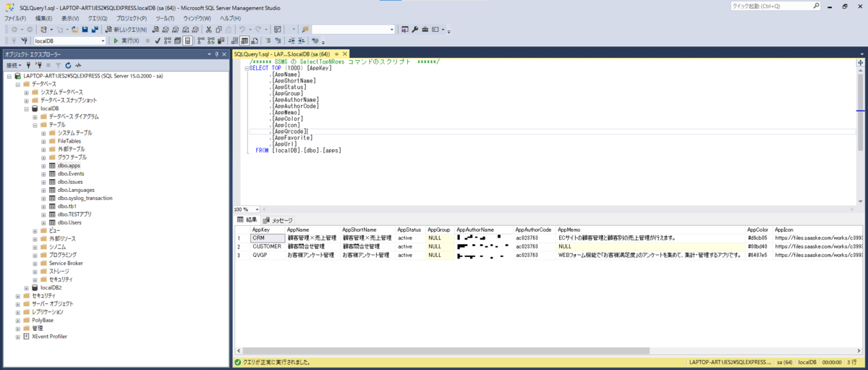This screenshot has width=868, height=370.
Task: Click the open file folder icon
Action: coord(75,30)
